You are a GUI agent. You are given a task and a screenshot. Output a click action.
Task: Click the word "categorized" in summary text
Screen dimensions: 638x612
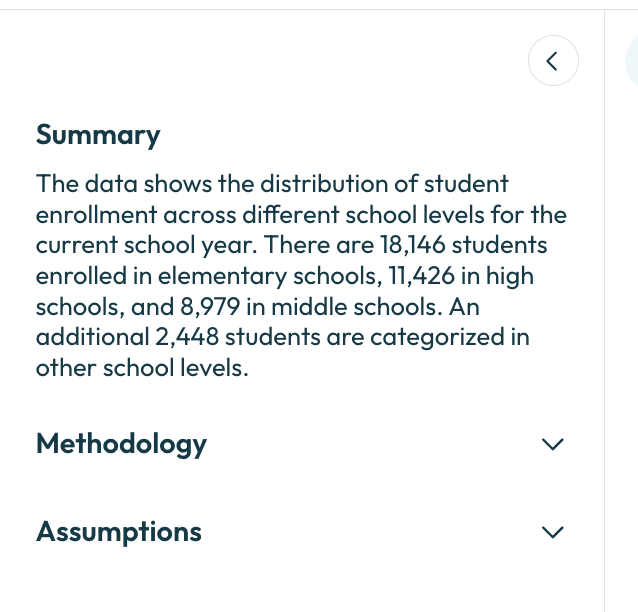437,338
